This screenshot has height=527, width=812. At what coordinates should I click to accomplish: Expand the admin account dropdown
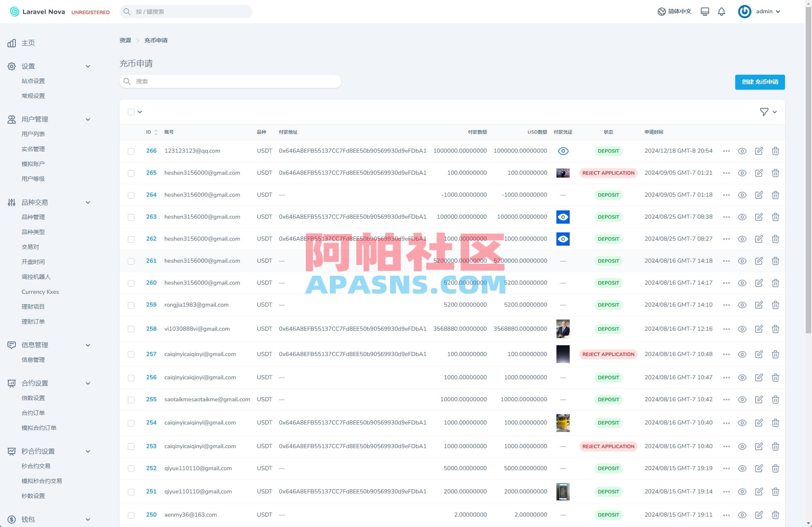(767, 11)
